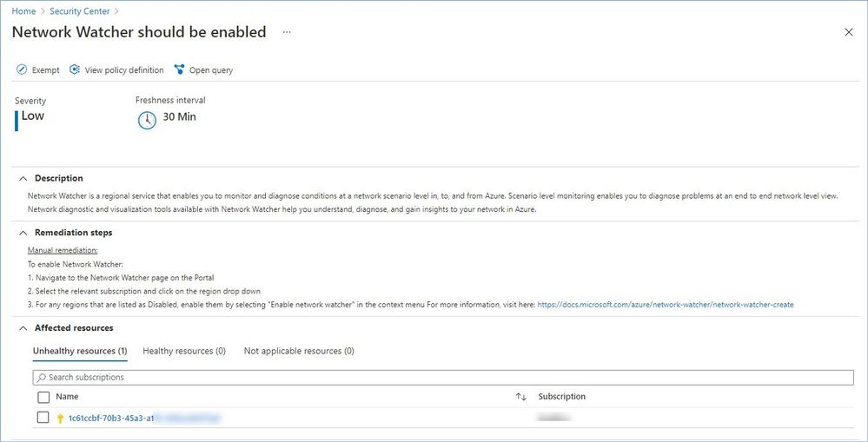Open the network-watcher-create docs link
Screen dimensions: 868x442
click(x=666, y=305)
